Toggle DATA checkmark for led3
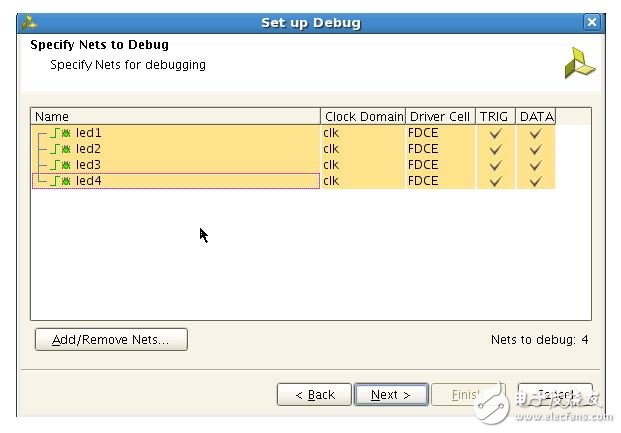Viewport: 621px width, 433px height. tap(535, 165)
